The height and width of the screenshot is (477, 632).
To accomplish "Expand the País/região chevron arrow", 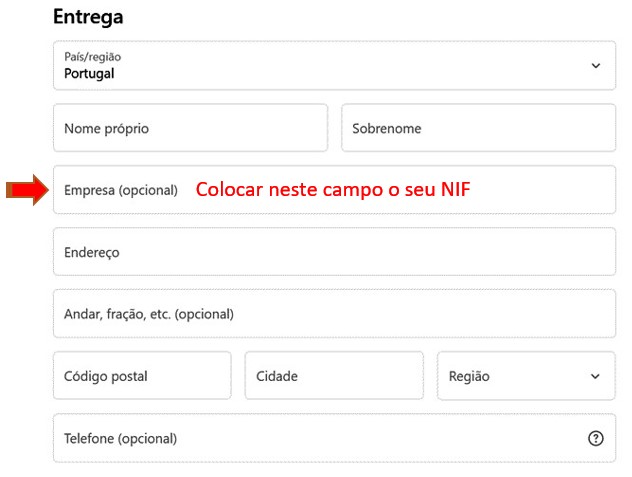I will pos(596,66).
